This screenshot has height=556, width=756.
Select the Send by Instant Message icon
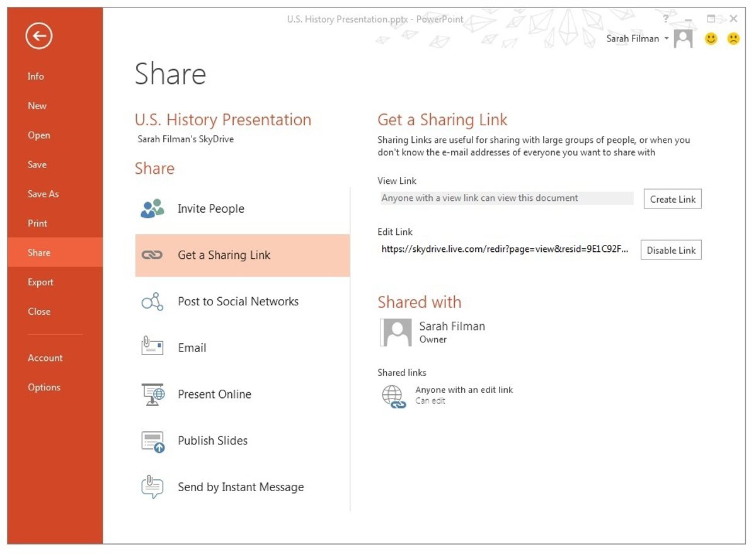point(152,487)
